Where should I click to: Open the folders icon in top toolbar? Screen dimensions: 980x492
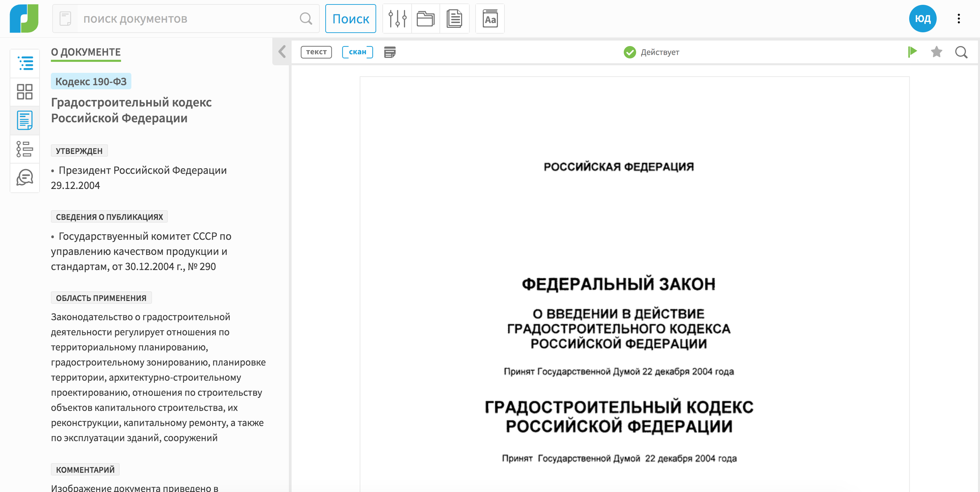[425, 19]
